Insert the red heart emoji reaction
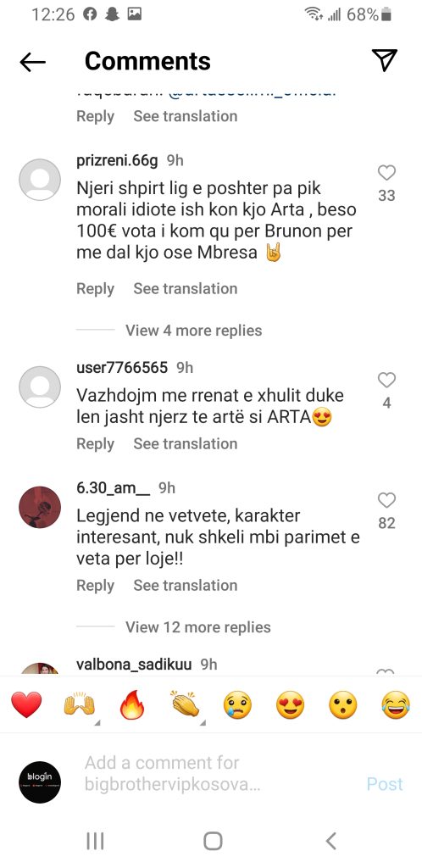422x868 pixels. coord(26,705)
